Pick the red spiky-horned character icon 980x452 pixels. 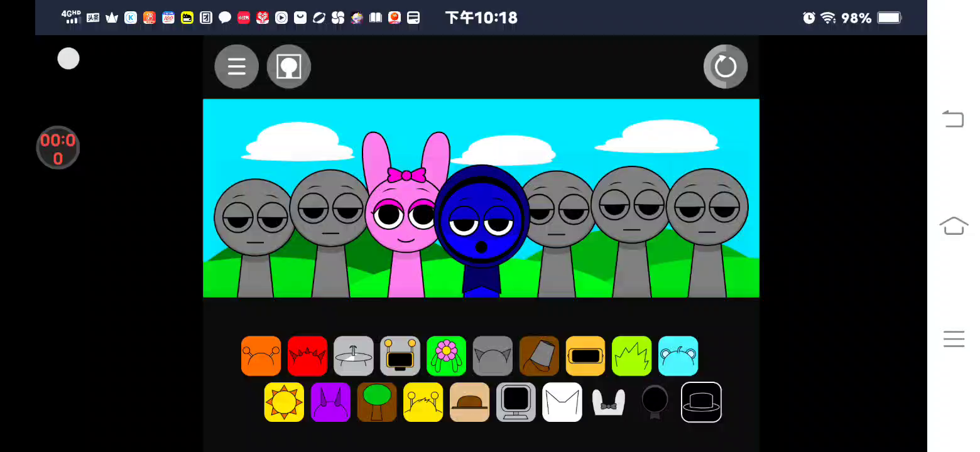[307, 356]
